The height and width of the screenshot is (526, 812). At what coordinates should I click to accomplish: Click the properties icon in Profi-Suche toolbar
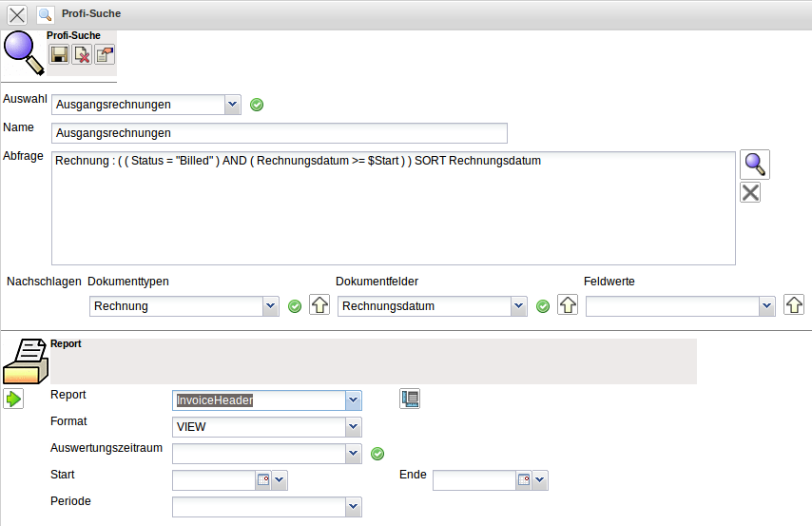(104, 55)
